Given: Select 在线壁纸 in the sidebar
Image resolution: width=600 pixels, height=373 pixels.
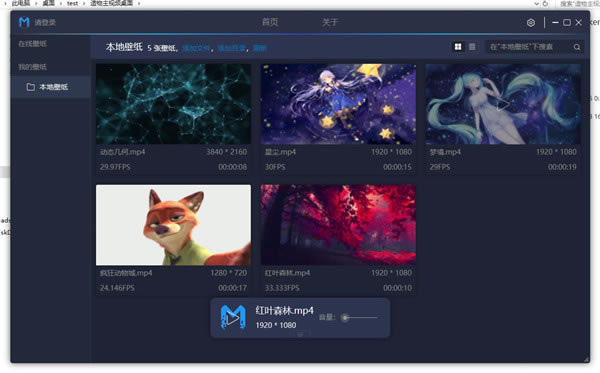Looking at the screenshot, I should point(33,44).
